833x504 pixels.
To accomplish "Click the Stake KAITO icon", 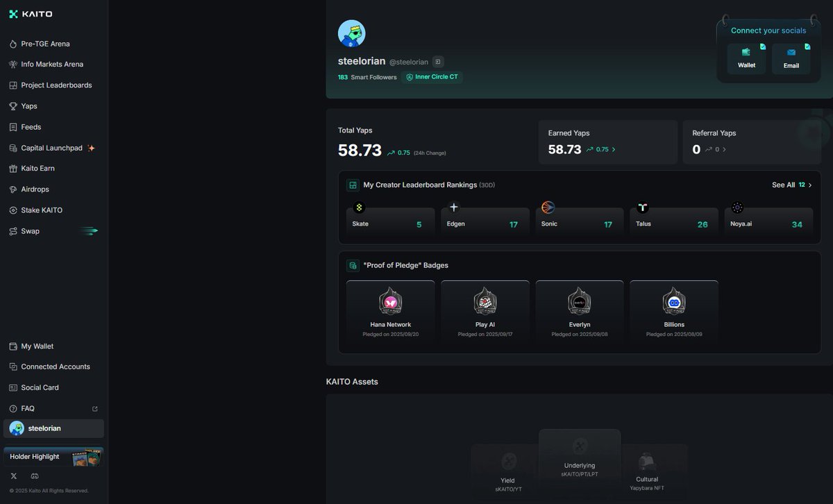I will (x=13, y=210).
